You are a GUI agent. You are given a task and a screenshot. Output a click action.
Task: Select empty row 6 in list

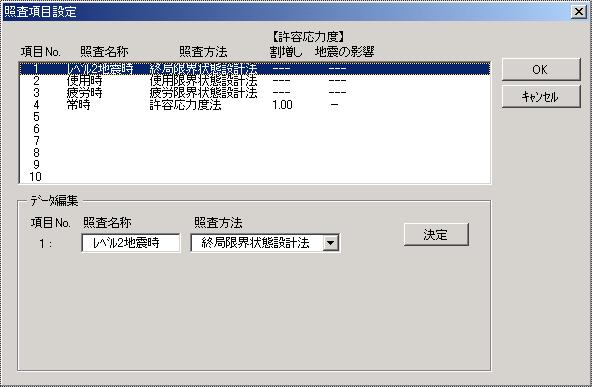pyautogui.click(x=255, y=129)
